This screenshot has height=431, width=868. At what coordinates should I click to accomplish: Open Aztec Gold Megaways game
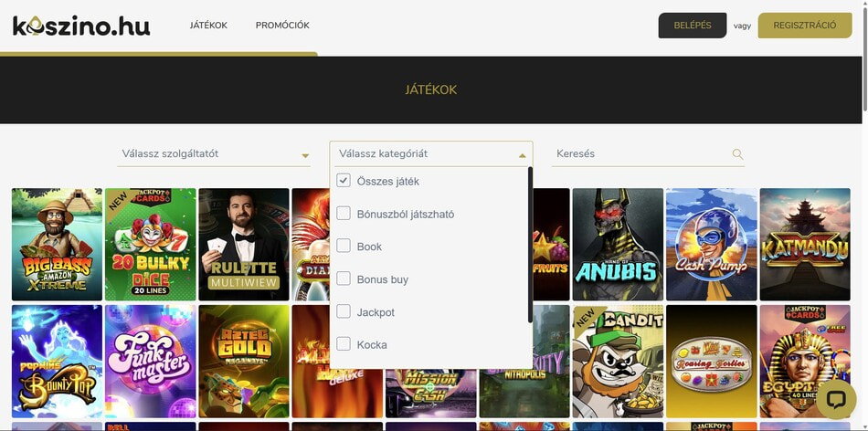click(244, 361)
